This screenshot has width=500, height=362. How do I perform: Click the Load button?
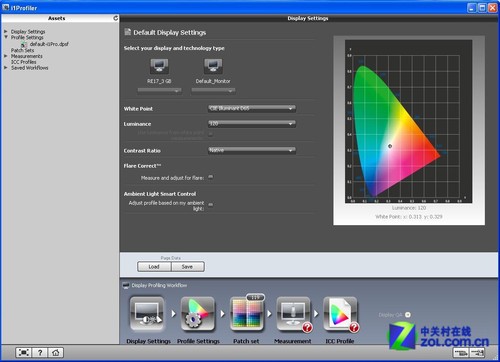coord(154,267)
